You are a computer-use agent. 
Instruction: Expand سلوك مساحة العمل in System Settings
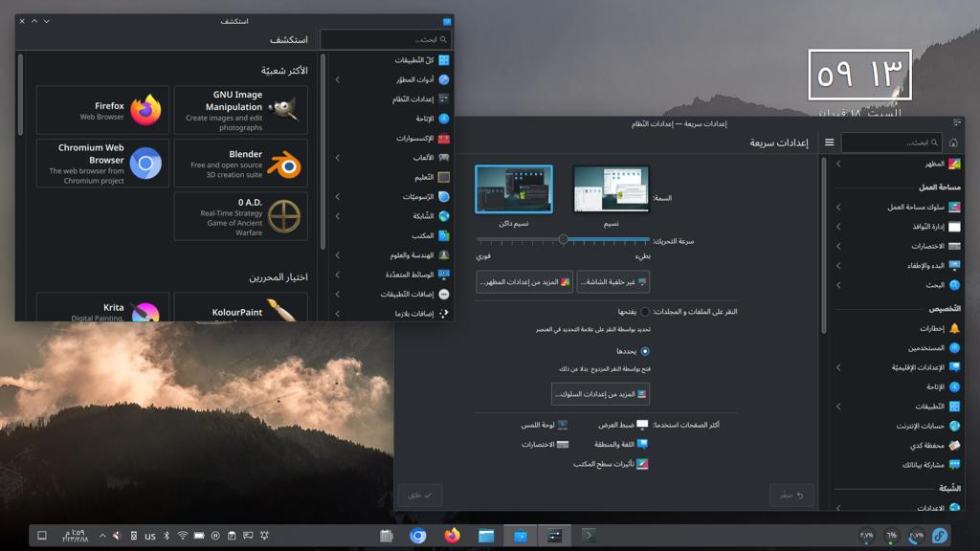coord(838,207)
